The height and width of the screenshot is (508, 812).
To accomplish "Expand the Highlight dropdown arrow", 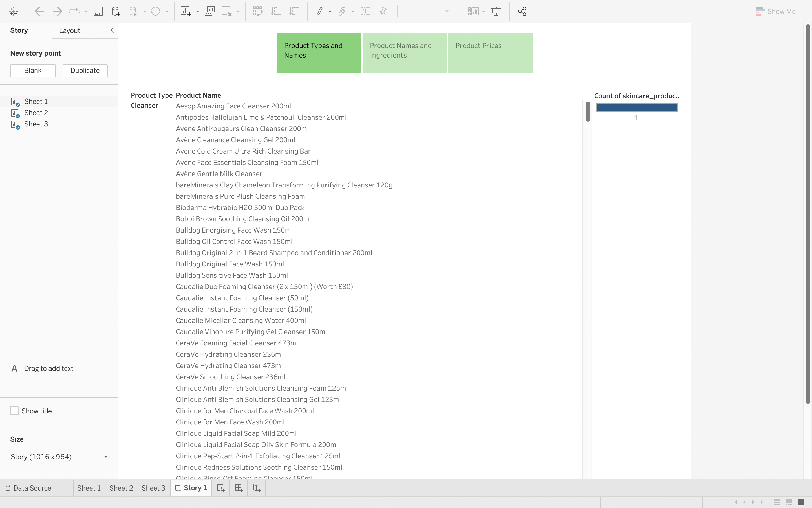I will (330, 12).
